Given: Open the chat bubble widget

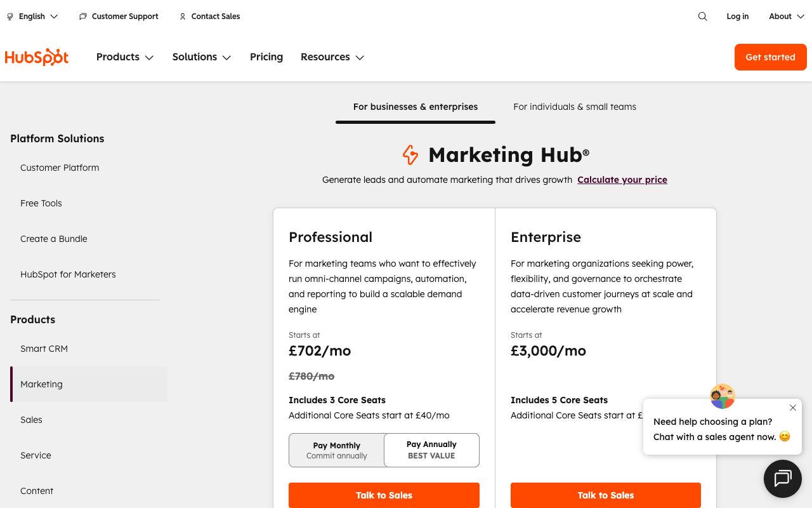Looking at the screenshot, I should pos(783,478).
